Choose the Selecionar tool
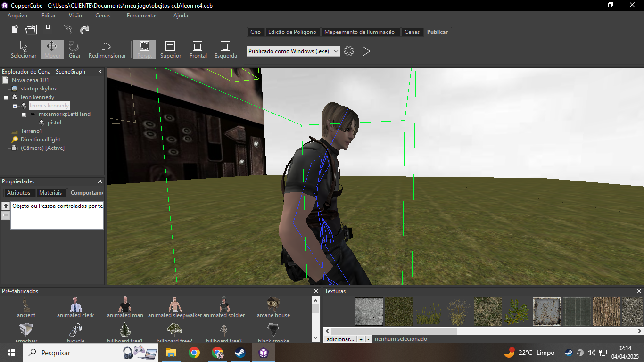Image resolution: width=644 pixels, height=362 pixels. click(24, 49)
